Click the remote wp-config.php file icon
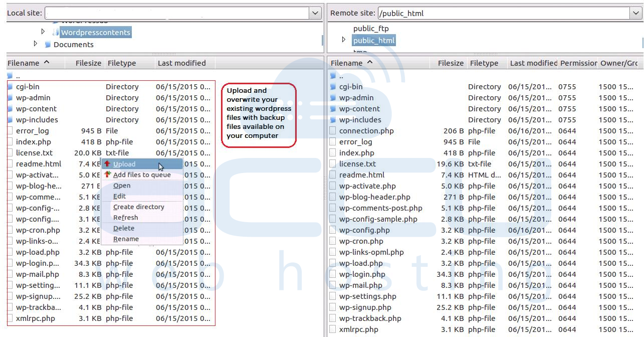Viewport: 644px width, 337px height. pos(333,230)
